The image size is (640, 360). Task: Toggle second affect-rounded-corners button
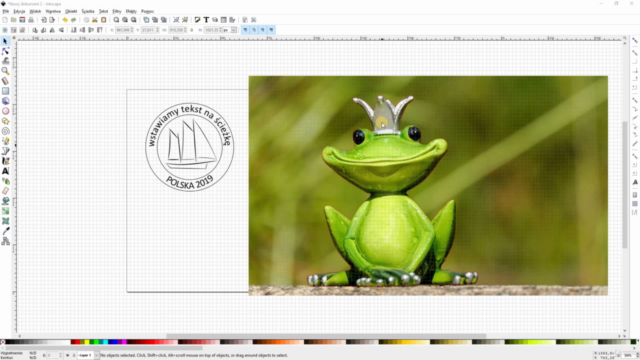tap(254, 30)
